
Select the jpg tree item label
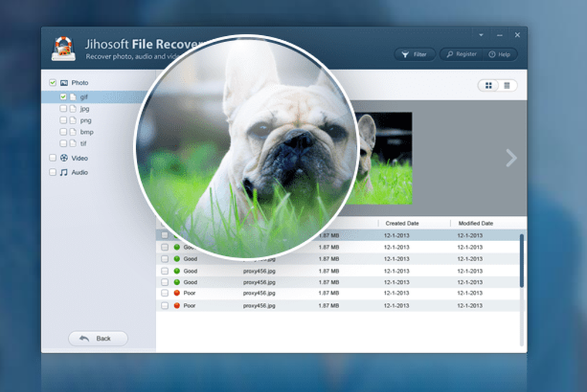click(x=85, y=109)
